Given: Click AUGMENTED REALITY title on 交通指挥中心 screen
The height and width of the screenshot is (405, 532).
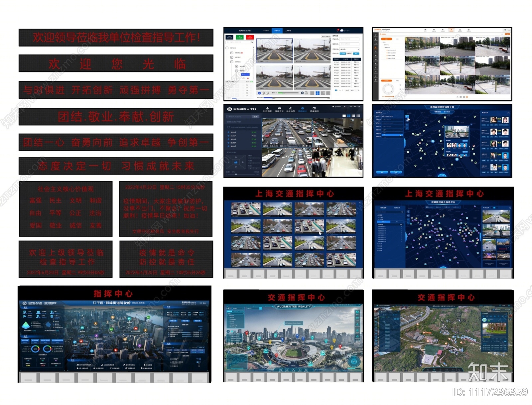Looking at the screenshot, I should [x=294, y=307].
